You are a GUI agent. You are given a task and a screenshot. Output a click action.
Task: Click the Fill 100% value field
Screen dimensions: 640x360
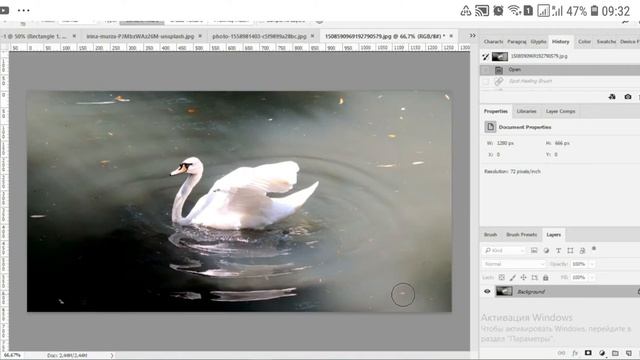(x=579, y=278)
